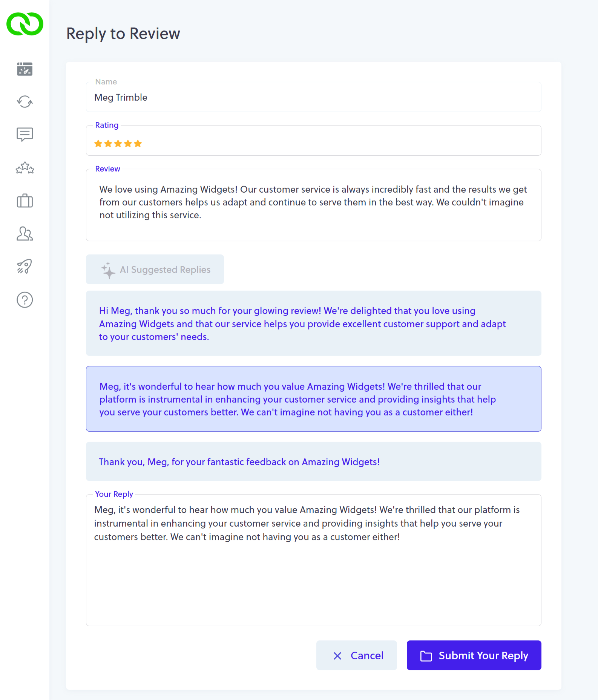Open the dashboard calendar sidebar icon

[25, 69]
